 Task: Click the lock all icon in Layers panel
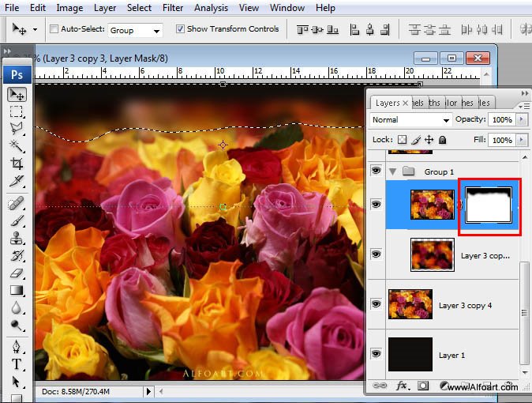coord(442,140)
